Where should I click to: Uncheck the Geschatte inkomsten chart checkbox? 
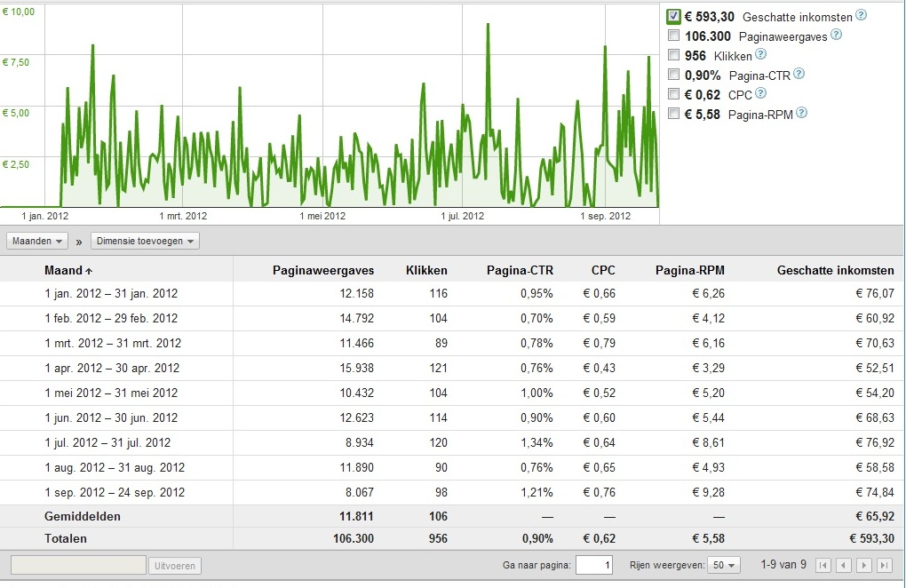(x=673, y=16)
